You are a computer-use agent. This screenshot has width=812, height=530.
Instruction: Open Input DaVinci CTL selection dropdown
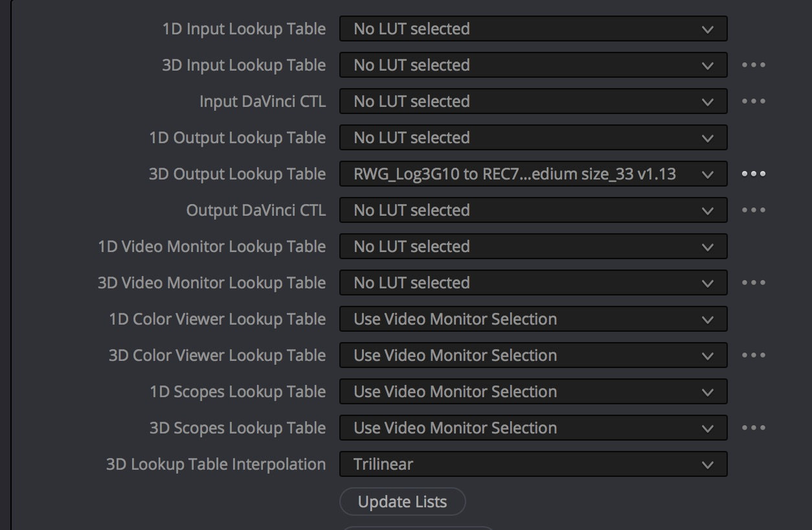(x=533, y=102)
